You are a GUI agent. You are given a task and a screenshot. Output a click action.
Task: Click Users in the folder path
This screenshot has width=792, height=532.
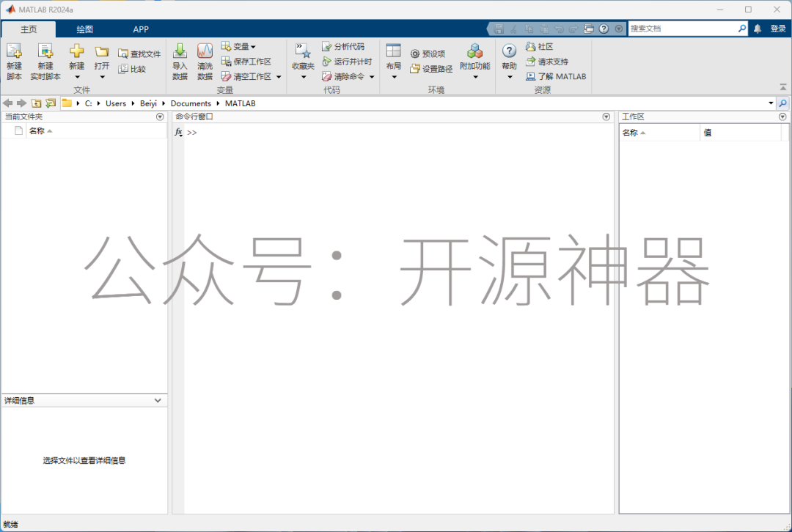click(x=116, y=103)
